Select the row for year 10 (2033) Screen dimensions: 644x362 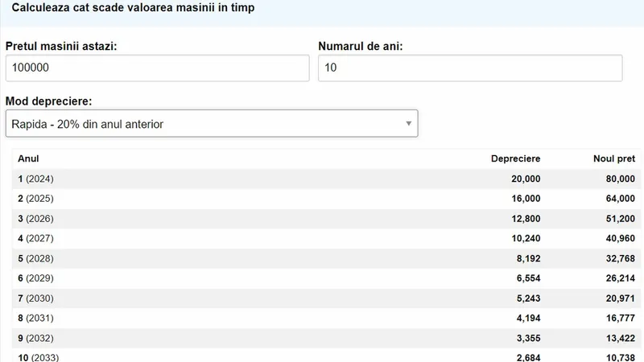click(x=38, y=357)
